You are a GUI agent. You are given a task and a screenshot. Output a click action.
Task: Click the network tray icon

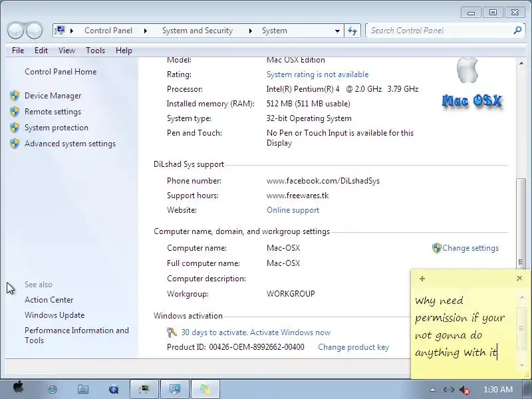(x=448, y=390)
